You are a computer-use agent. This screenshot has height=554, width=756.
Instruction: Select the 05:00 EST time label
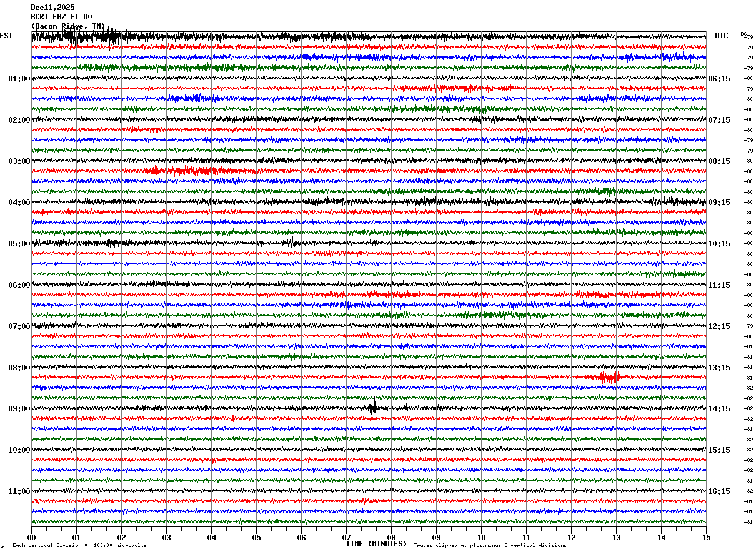click(x=19, y=244)
